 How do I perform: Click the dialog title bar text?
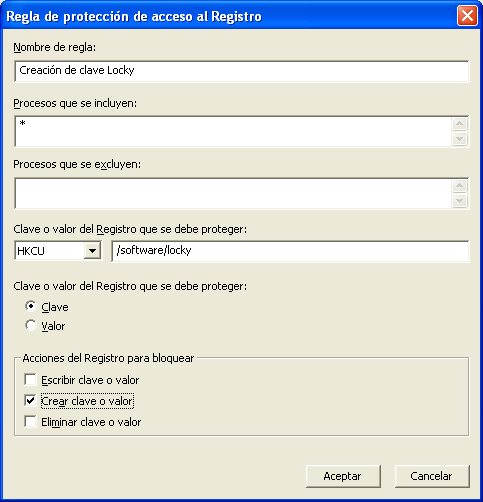click(x=134, y=17)
